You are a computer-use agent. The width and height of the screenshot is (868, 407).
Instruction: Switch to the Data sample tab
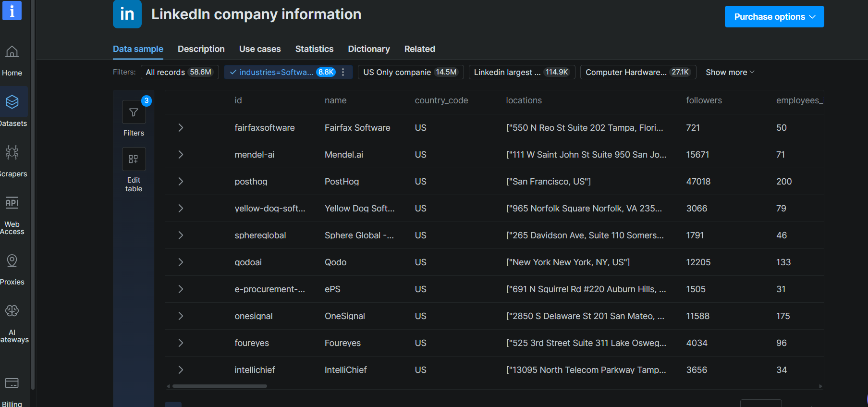(138, 49)
